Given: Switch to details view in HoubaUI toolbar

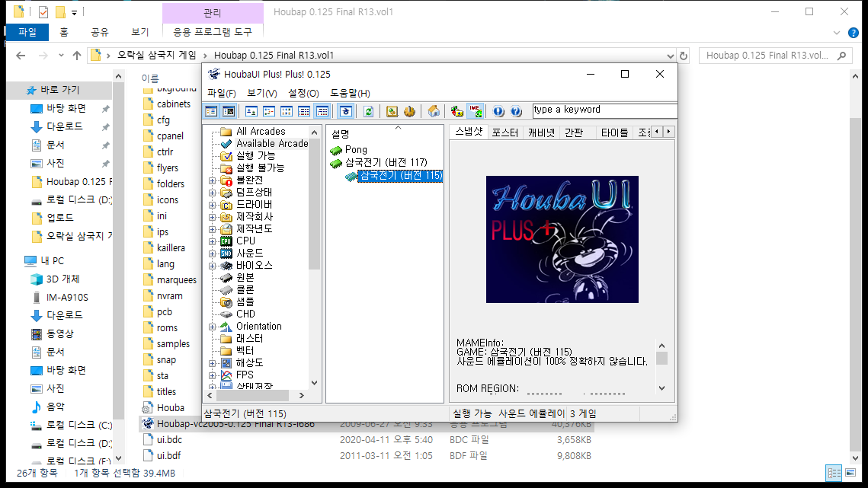Looking at the screenshot, I should tap(304, 111).
